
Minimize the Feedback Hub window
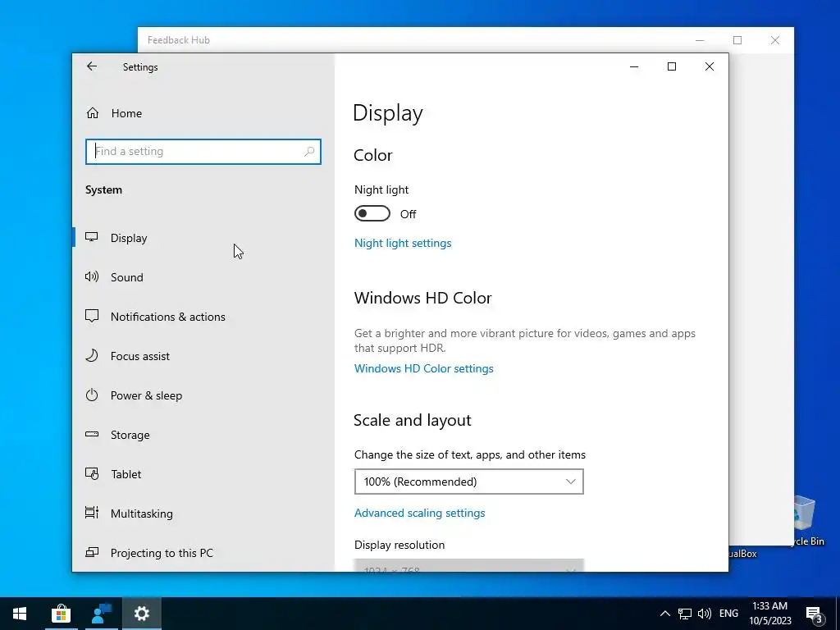[700, 40]
